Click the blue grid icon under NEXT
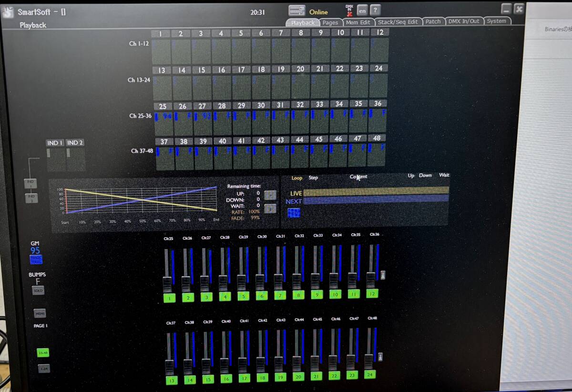The height and width of the screenshot is (392, 572). point(294,213)
